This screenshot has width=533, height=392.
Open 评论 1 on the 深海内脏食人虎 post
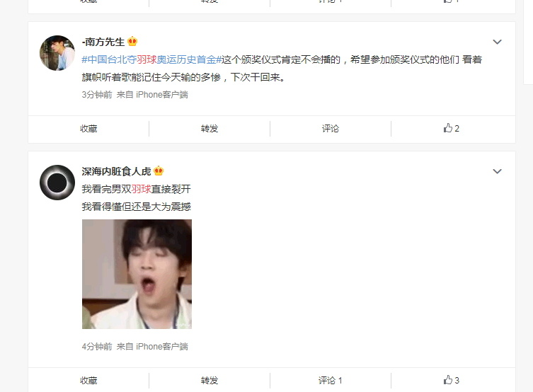[x=331, y=380]
